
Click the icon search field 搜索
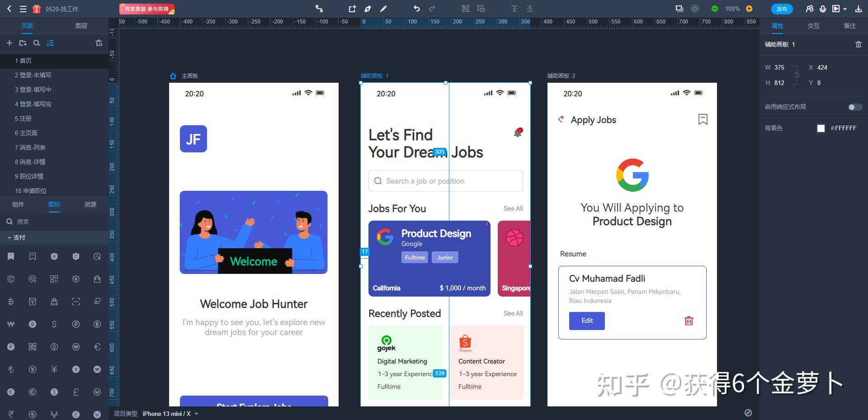click(54, 222)
